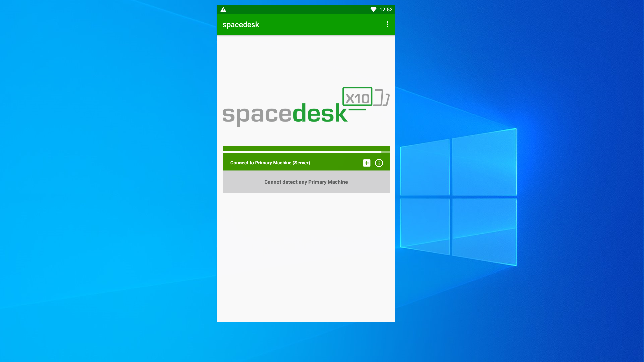Add a server with the plus icon
This screenshot has height=362, width=644.
pyautogui.click(x=367, y=163)
